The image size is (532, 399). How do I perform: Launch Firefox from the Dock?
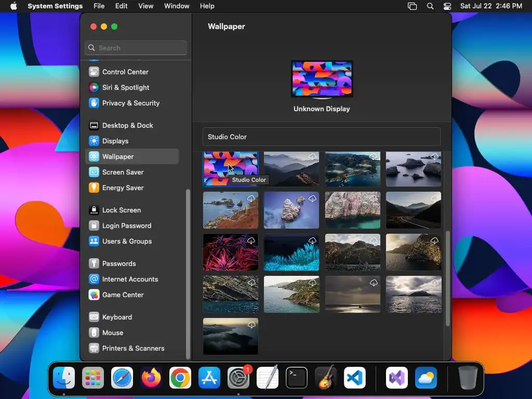(x=151, y=378)
